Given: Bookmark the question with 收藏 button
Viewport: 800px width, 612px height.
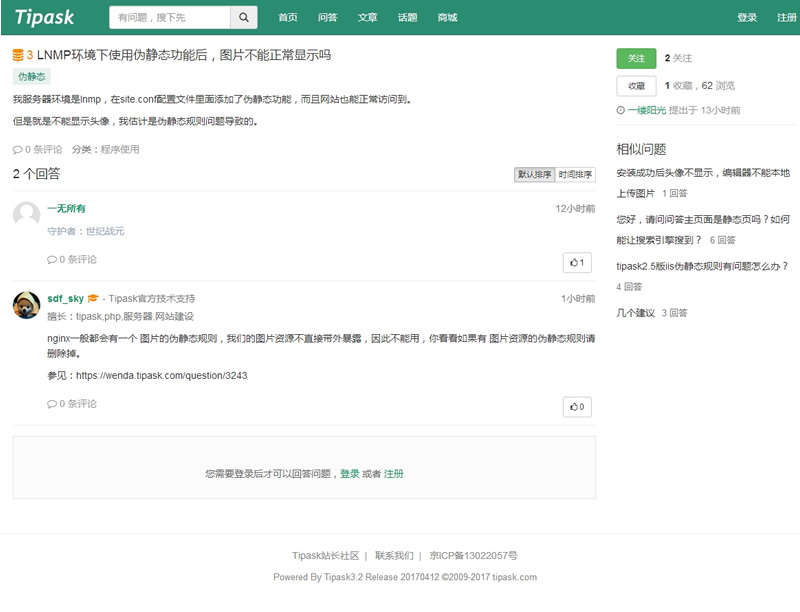Looking at the screenshot, I should (636, 86).
